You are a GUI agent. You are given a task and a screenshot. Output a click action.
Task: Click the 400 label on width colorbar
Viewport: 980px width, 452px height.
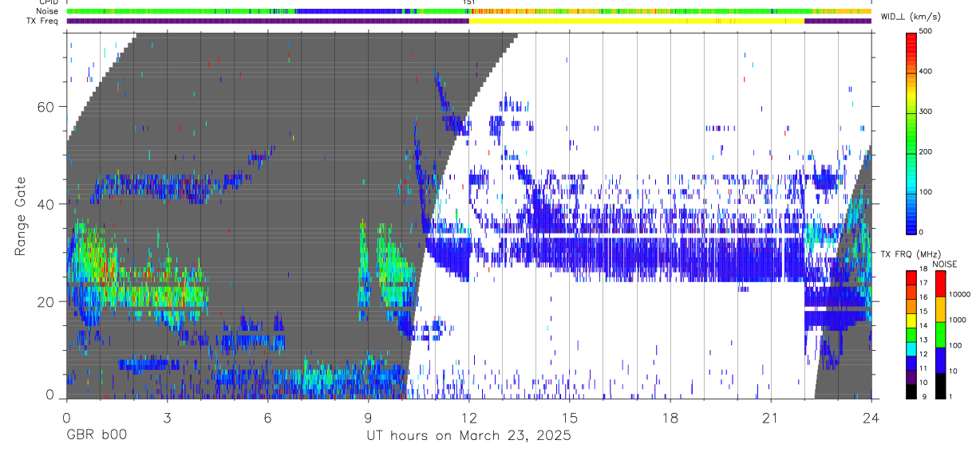tap(926, 72)
